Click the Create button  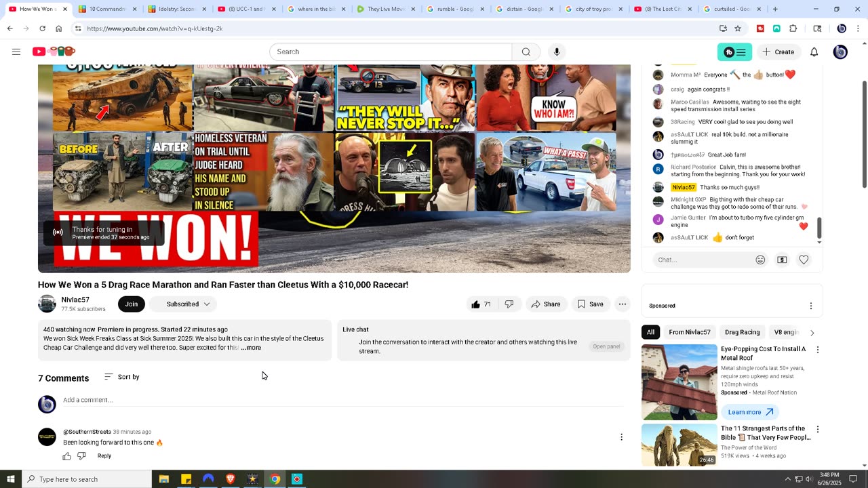click(x=778, y=52)
